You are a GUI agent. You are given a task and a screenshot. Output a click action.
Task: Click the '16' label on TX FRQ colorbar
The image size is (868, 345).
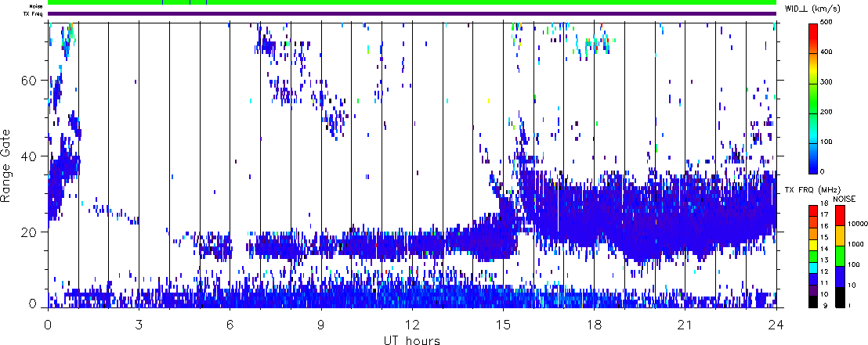pyautogui.click(x=824, y=226)
